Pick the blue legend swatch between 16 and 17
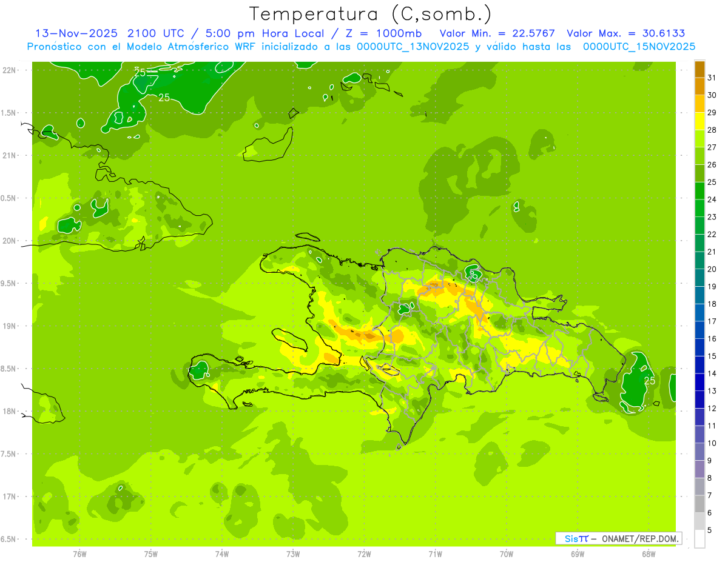 (x=700, y=330)
